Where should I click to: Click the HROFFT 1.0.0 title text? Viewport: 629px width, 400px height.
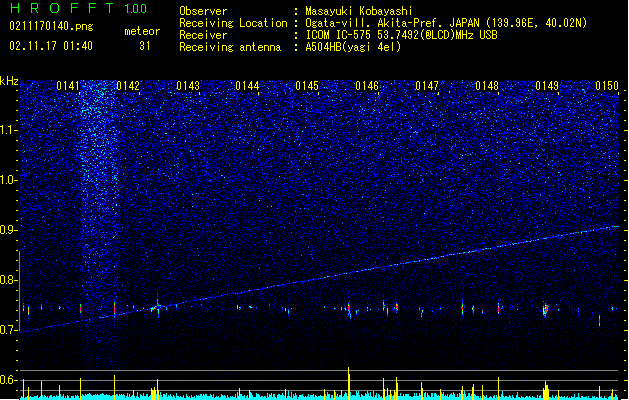point(79,8)
